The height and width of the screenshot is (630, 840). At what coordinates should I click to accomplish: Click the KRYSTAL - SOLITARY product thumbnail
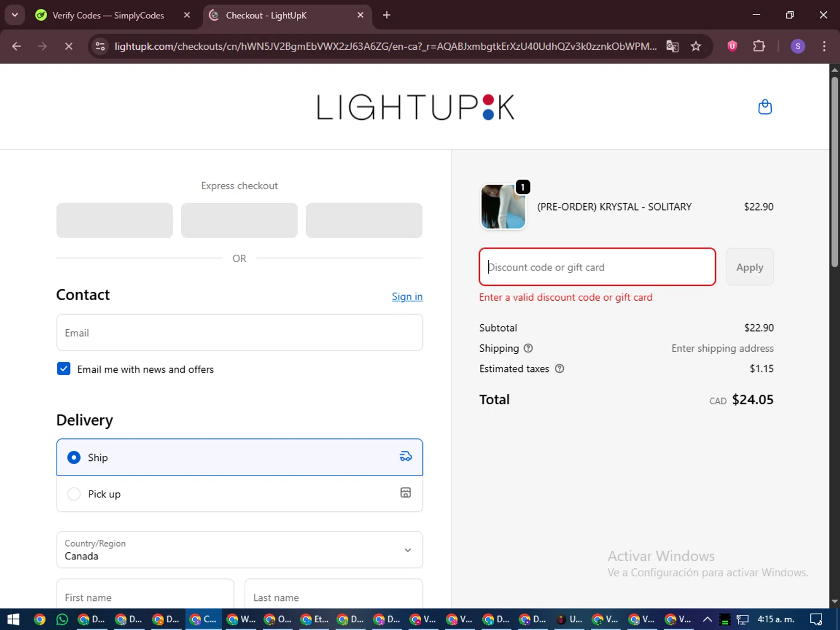click(503, 207)
